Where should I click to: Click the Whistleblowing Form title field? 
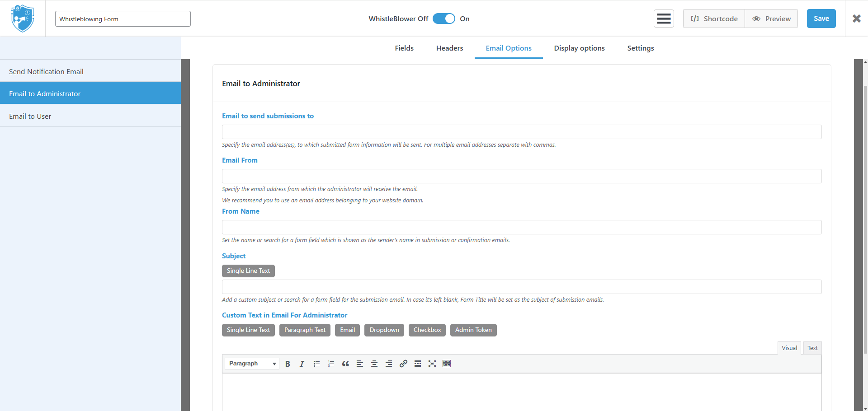pos(123,19)
